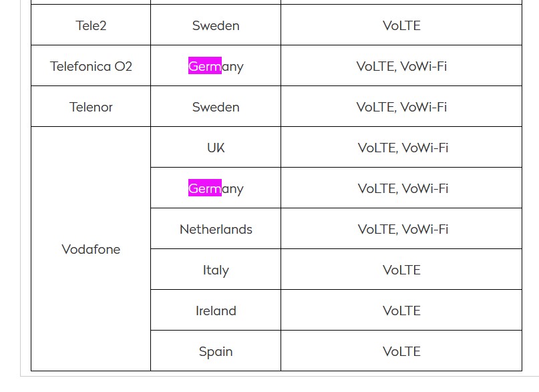Click highlighted Germany in Vodafone section
The width and height of the screenshot is (539, 392).
tap(216, 188)
